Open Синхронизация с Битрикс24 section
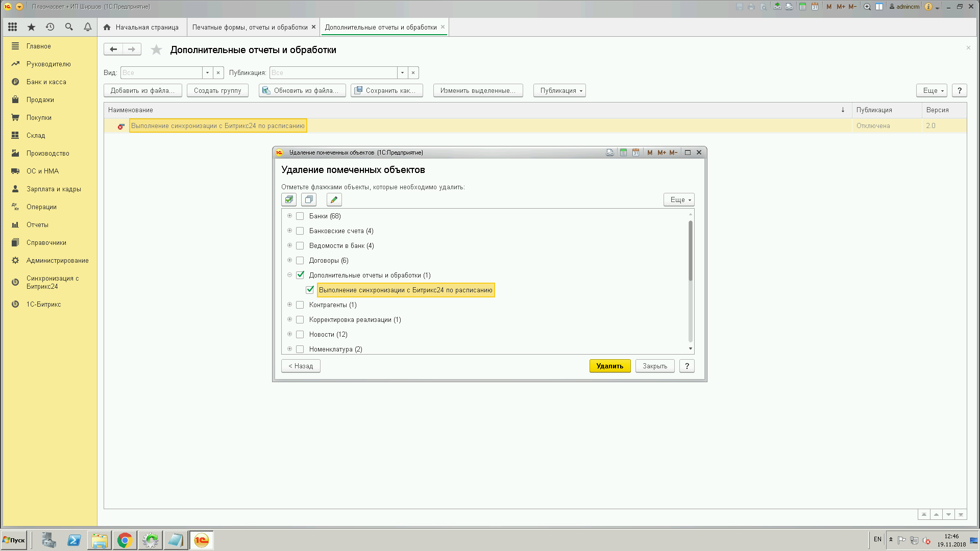This screenshot has width=980, height=551. click(x=53, y=283)
